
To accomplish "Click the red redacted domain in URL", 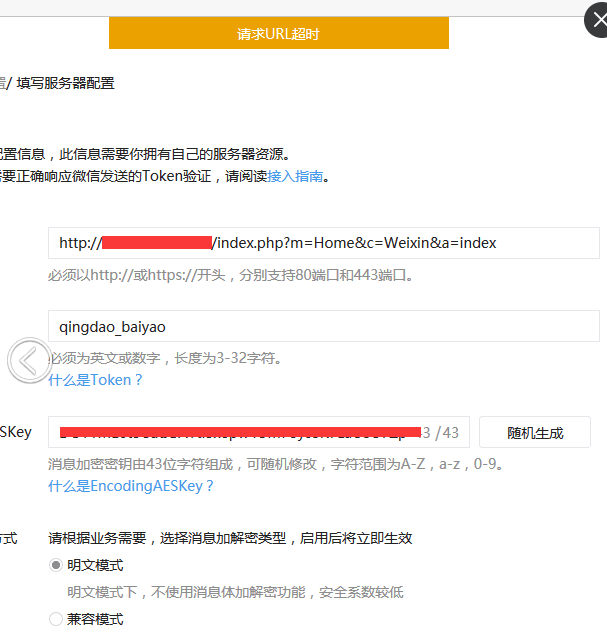I will point(156,243).
